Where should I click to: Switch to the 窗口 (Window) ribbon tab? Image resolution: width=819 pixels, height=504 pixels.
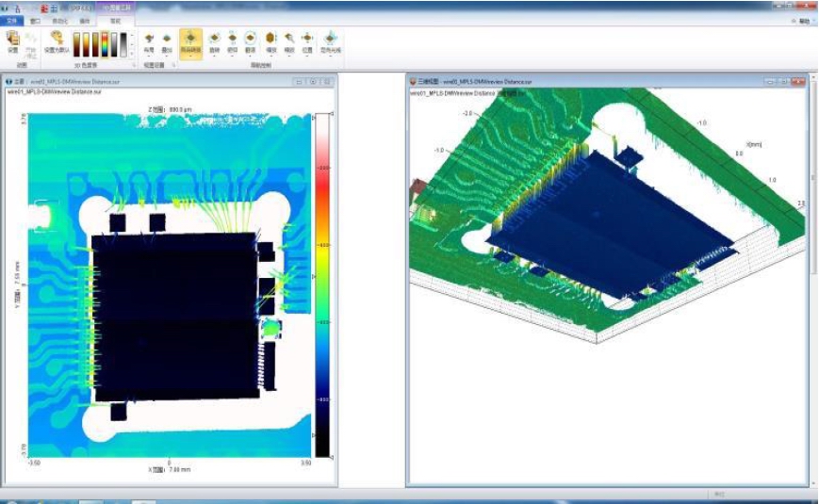[x=35, y=21]
